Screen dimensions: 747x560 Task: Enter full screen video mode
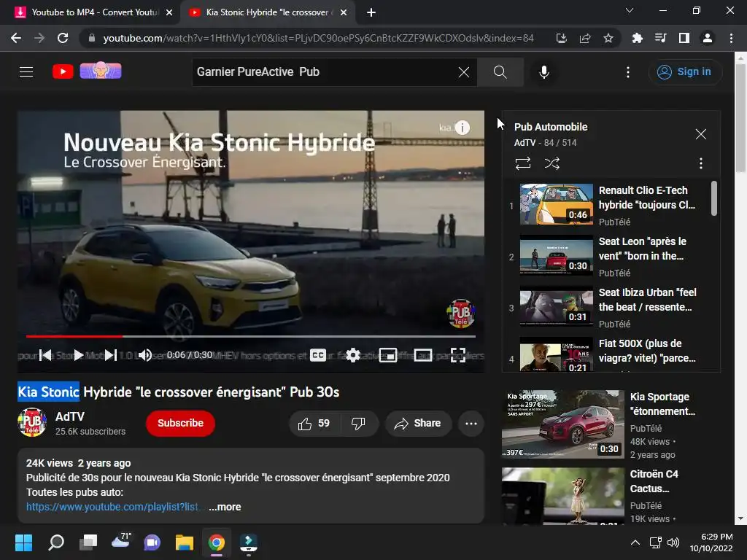pyautogui.click(x=458, y=355)
